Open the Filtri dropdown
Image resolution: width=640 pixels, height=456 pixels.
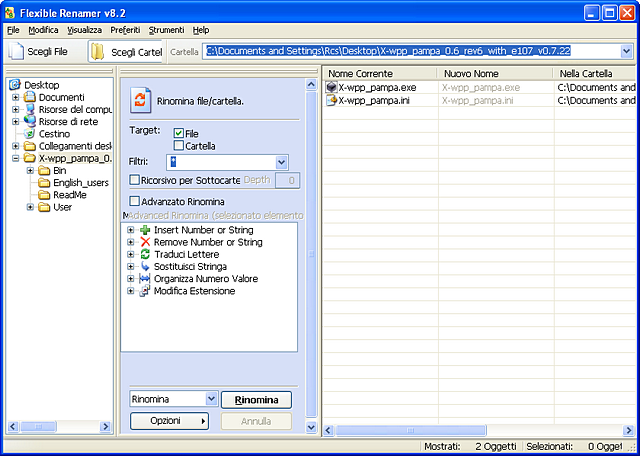point(281,162)
